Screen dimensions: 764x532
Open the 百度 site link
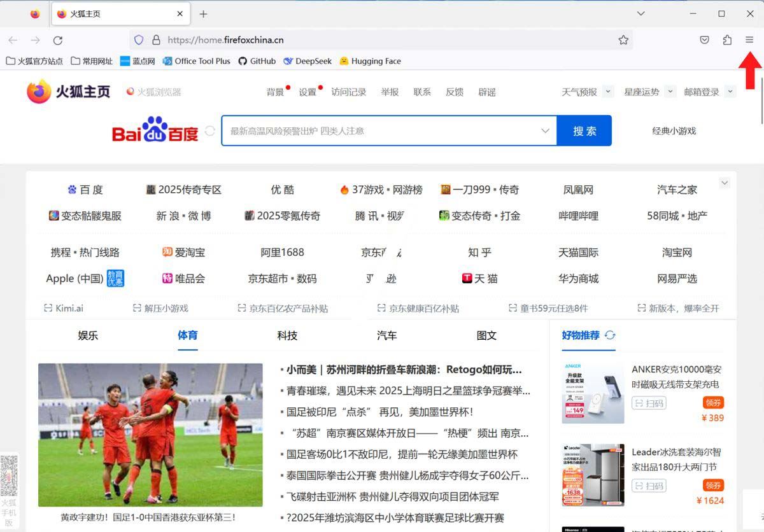click(85, 190)
